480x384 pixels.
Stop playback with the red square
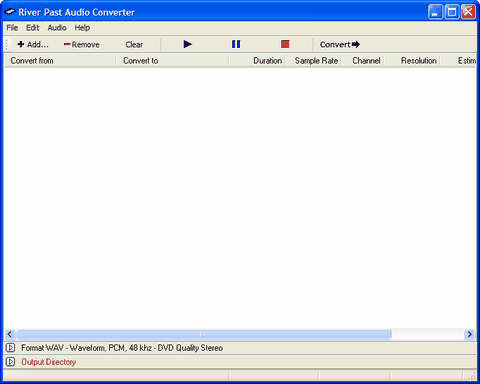(285, 44)
